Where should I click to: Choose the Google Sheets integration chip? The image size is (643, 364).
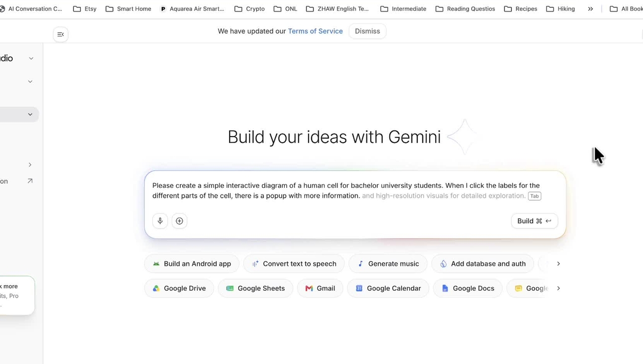(255, 288)
